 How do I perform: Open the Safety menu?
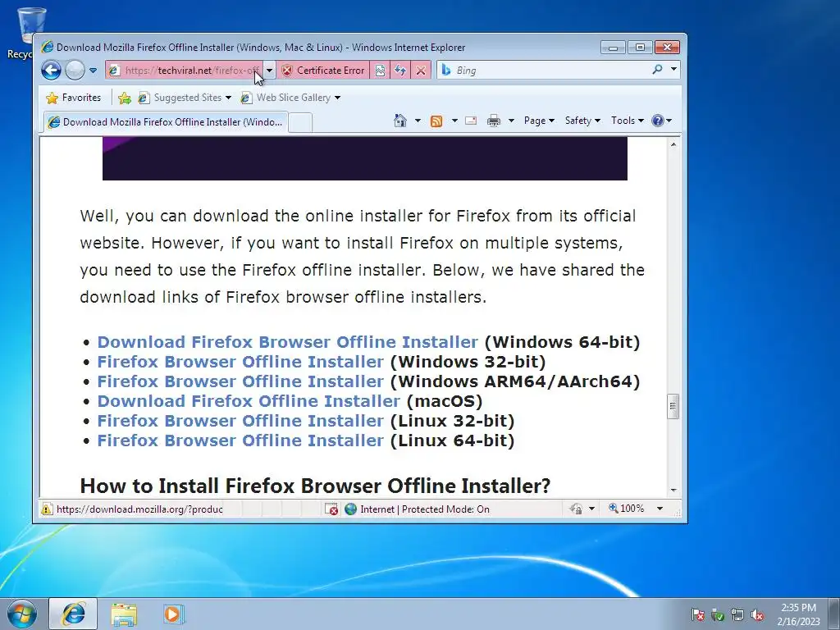[583, 121]
